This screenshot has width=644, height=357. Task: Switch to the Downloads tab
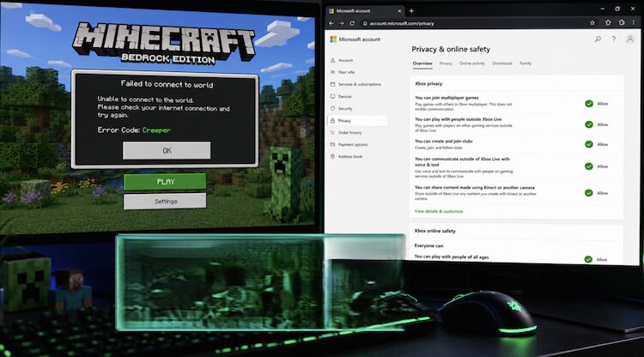(502, 64)
